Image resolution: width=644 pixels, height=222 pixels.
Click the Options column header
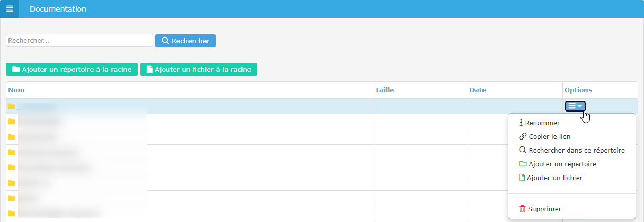pyautogui.click(x=578, y=90)
